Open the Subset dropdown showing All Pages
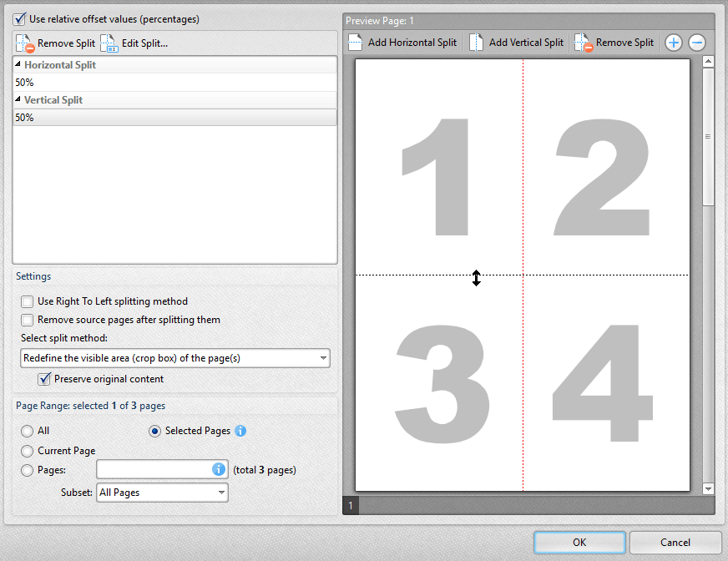728x561 pixels. tap(162, 492)
